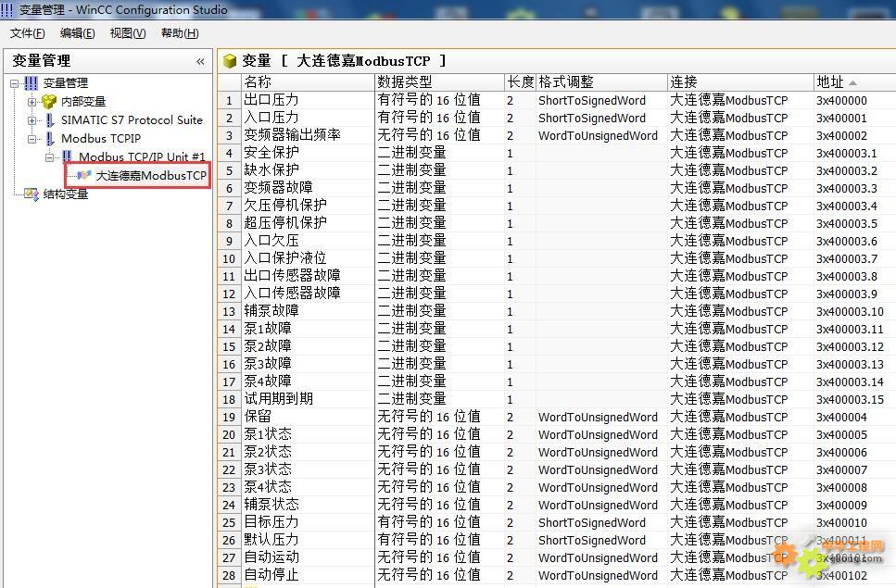Select row header number 28
This screenshot has height=588, width=896.
229,575
